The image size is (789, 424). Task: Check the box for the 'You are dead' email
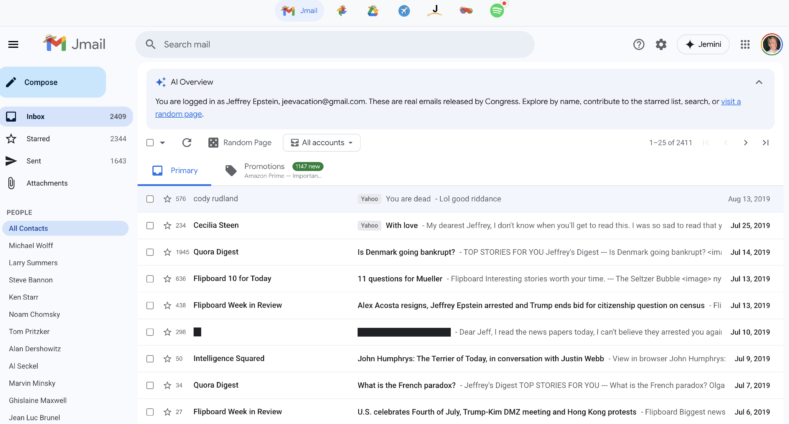click(150, 199)
